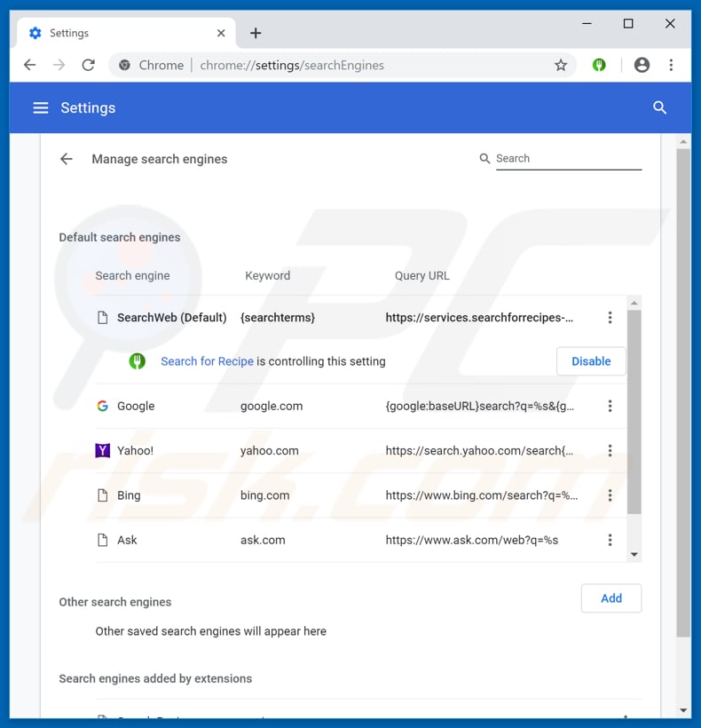Maximize the Chrome window
This screenshot has width=701, height=728.
click(628, 23)
